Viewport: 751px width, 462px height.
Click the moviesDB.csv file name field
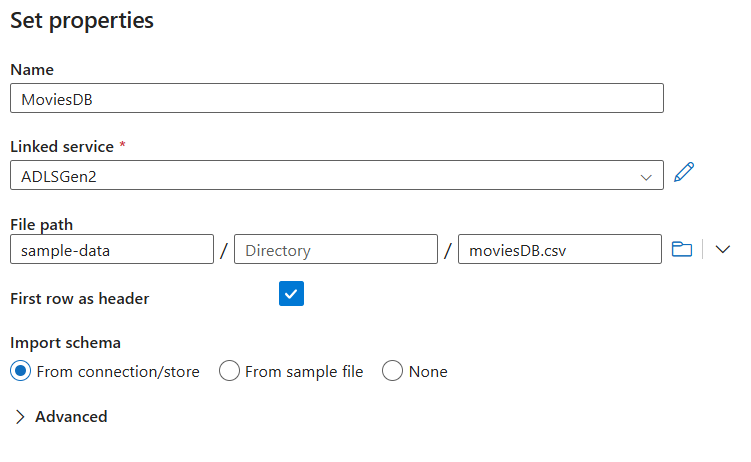tap(559, 250)
